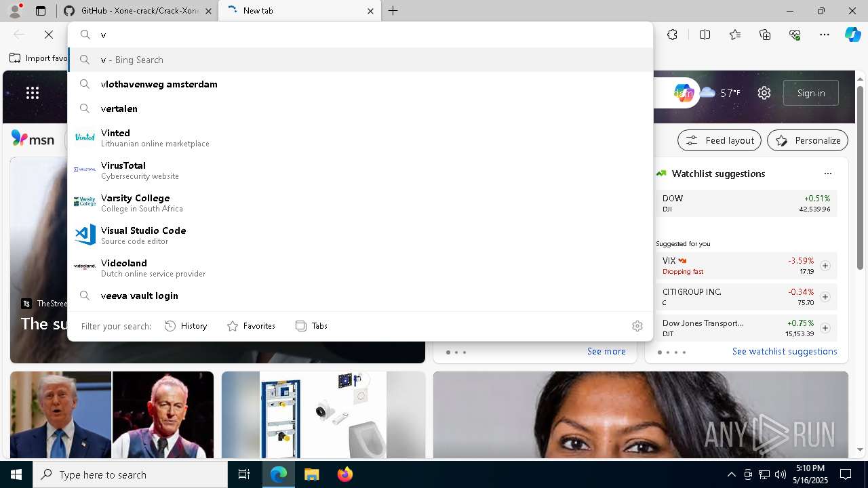
Task: Open the Extensions icon
Action: [672, 35]
